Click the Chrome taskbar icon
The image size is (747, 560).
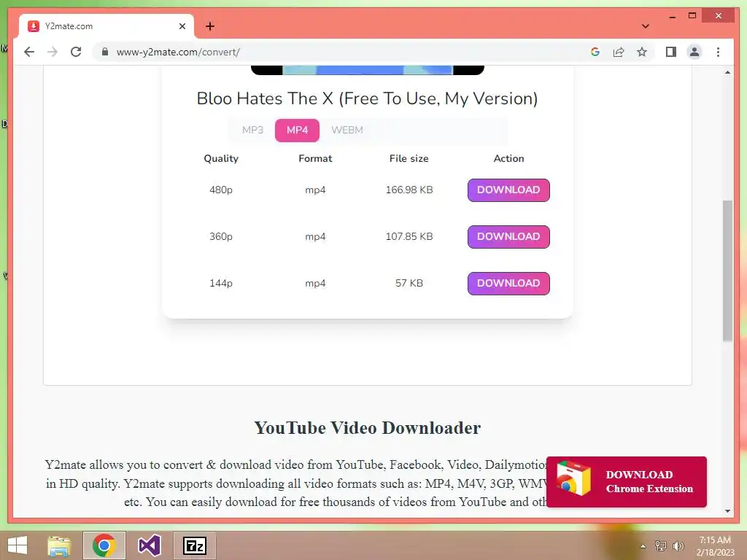tap(104, 545)
